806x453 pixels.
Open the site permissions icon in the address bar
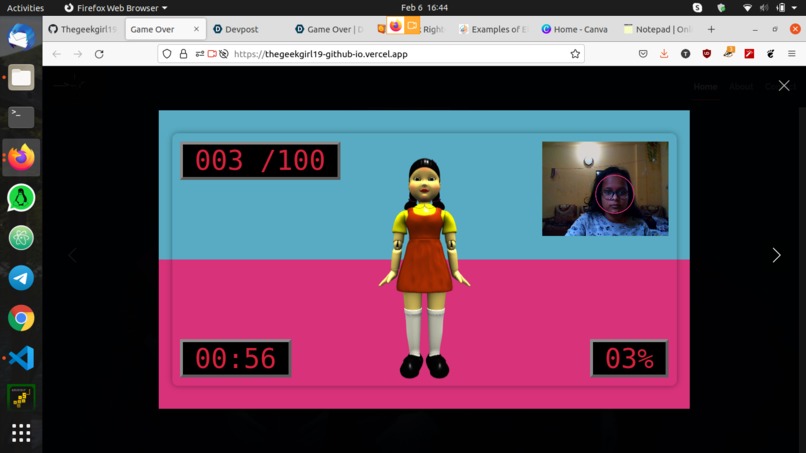tap(200, 54)
